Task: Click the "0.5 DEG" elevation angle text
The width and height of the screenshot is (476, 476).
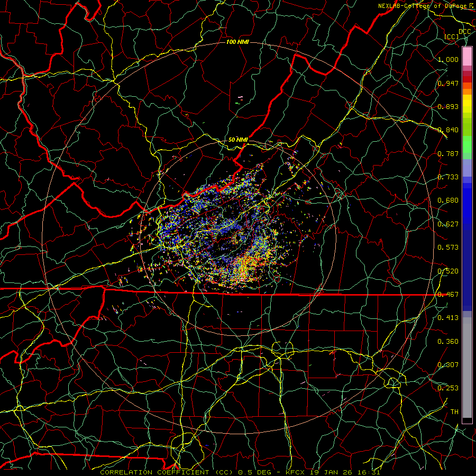Action: click(x=255, y=472)
